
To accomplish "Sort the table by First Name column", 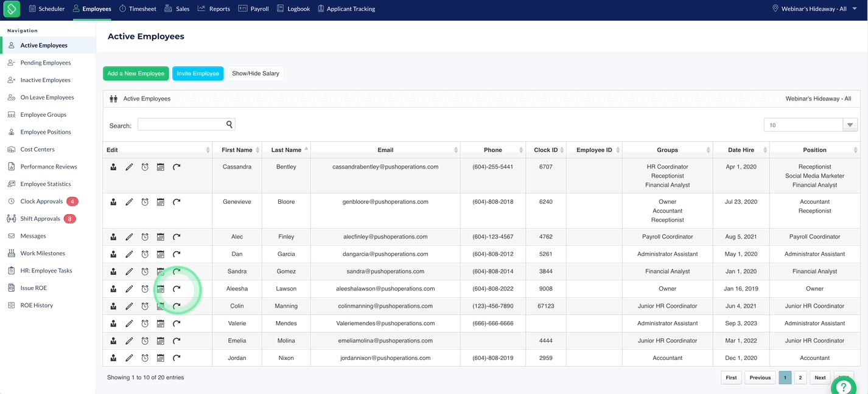I will click(237, 150).
